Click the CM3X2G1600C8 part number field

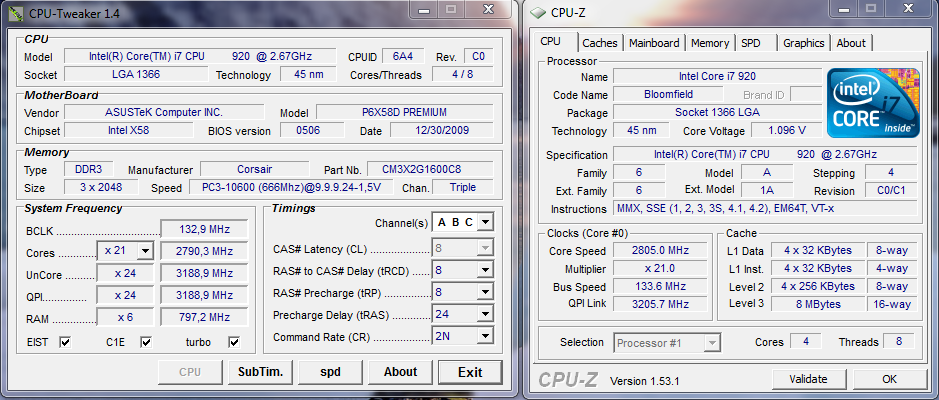(x=430, y=169)
